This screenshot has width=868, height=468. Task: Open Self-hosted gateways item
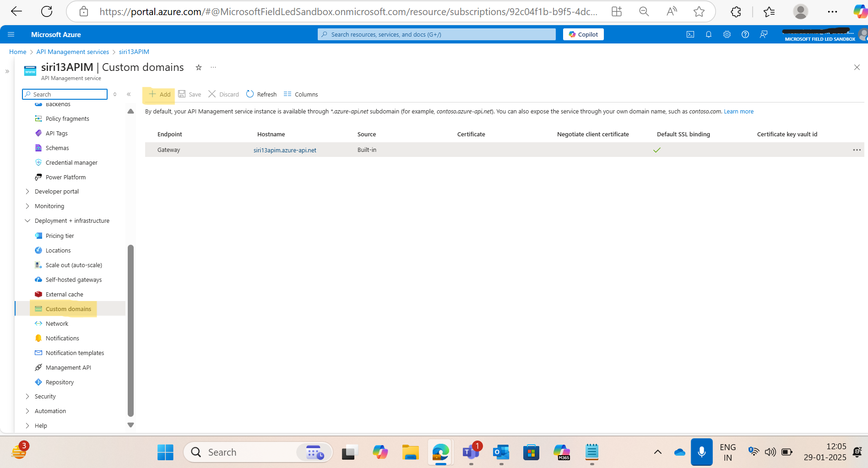(x=74, y=280)
